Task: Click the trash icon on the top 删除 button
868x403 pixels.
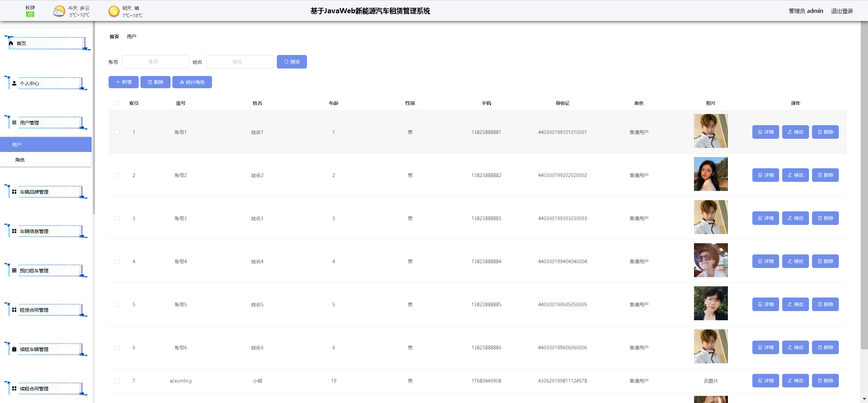Action: click(150, 82)
